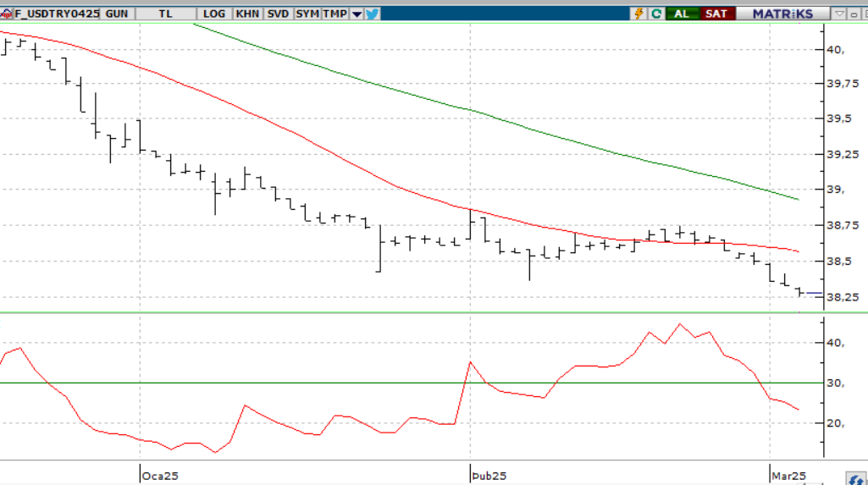This screenshot has height=485, width=868.
Task: Click the MATRIKS logo button
Action: (782, 14)
